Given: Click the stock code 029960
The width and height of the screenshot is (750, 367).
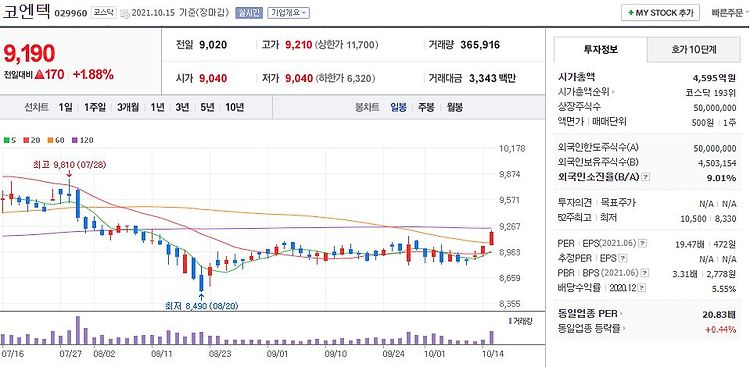Looking at the screenshot, I should coord(71,13).
